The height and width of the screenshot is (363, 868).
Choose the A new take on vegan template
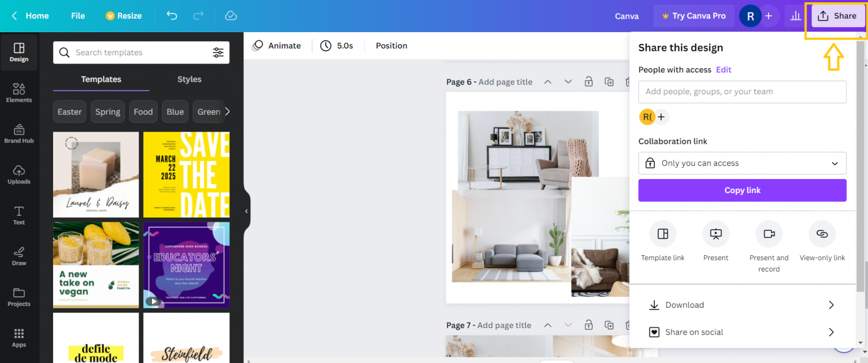click(x=96, y=265)
